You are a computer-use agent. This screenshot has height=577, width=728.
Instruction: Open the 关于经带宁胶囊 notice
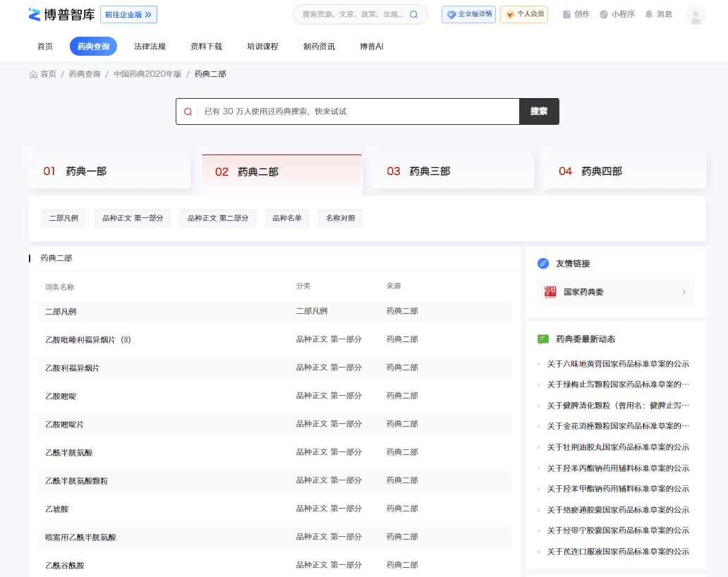click(618, 530)
